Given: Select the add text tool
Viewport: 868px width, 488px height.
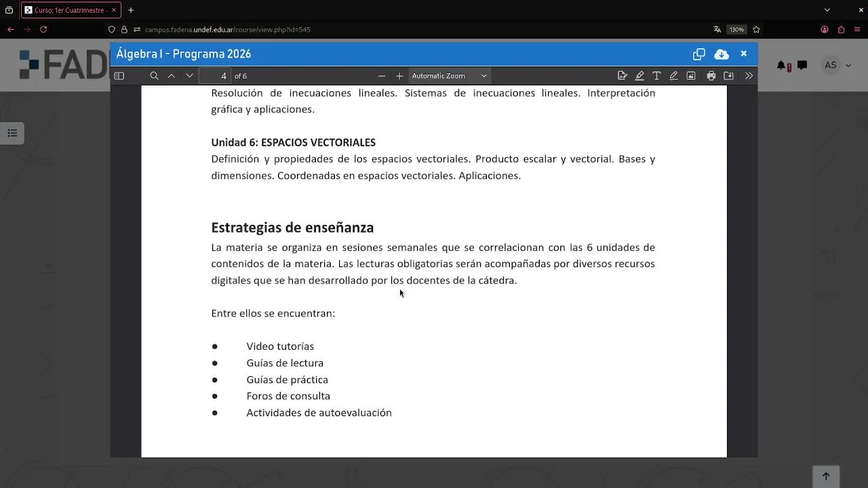Looking at the screenshot, I should [x=656, y=76].
